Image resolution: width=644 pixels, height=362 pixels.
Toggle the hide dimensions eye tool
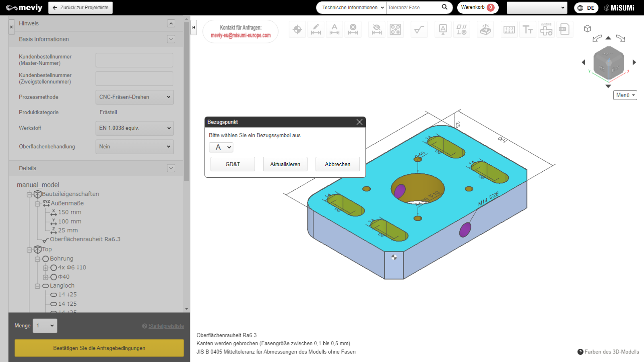point(377,29)
